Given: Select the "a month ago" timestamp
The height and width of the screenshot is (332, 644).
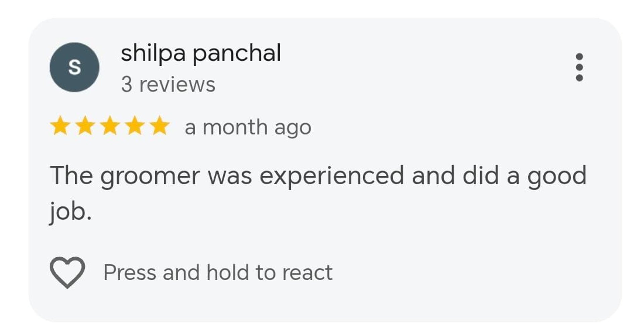Looking at the screenshot, I should point(248,128).
